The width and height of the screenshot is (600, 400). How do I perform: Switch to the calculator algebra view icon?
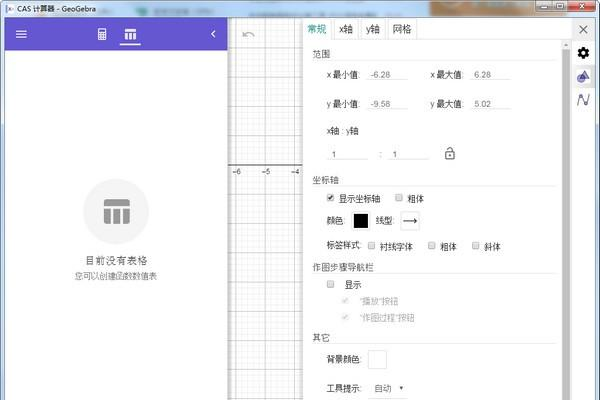(x=102, y=34)
